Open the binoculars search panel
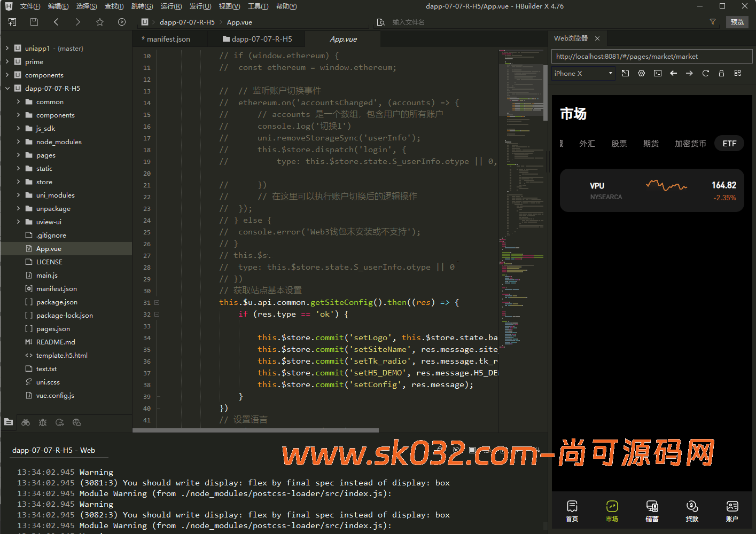This screenshot has width=756, height=534. (x=26, y=422)
